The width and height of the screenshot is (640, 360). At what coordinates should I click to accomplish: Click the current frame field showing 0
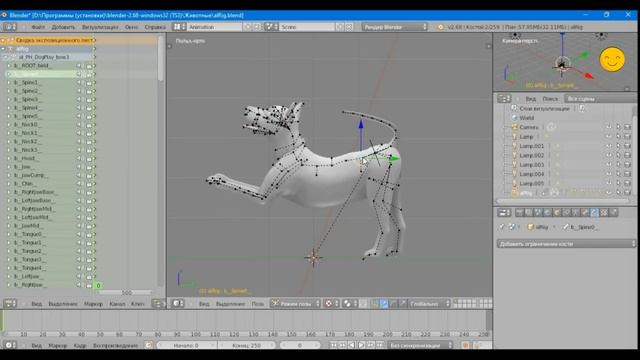[300, 345]
